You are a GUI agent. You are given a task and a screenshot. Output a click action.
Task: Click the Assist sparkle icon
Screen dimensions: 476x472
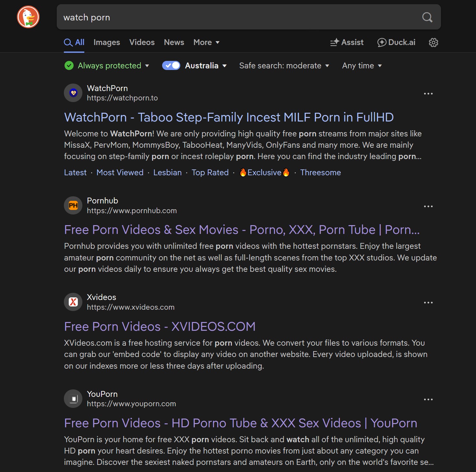pos(335,42)
